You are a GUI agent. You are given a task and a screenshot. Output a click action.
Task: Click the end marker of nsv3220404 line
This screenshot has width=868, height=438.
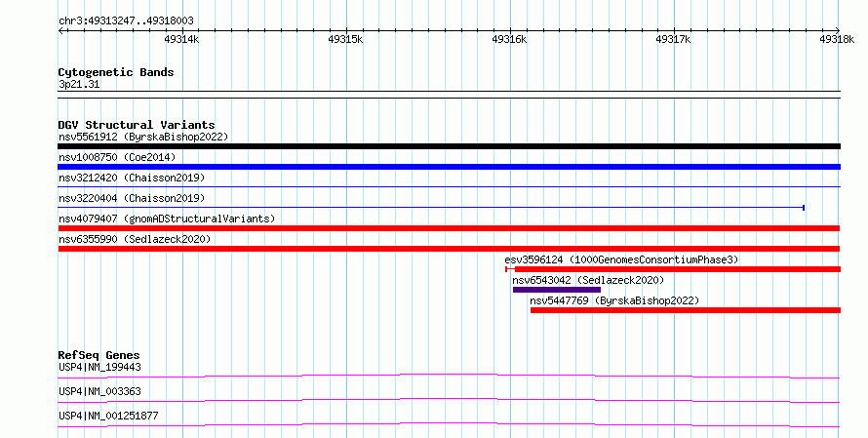click(x=804, y=208)
